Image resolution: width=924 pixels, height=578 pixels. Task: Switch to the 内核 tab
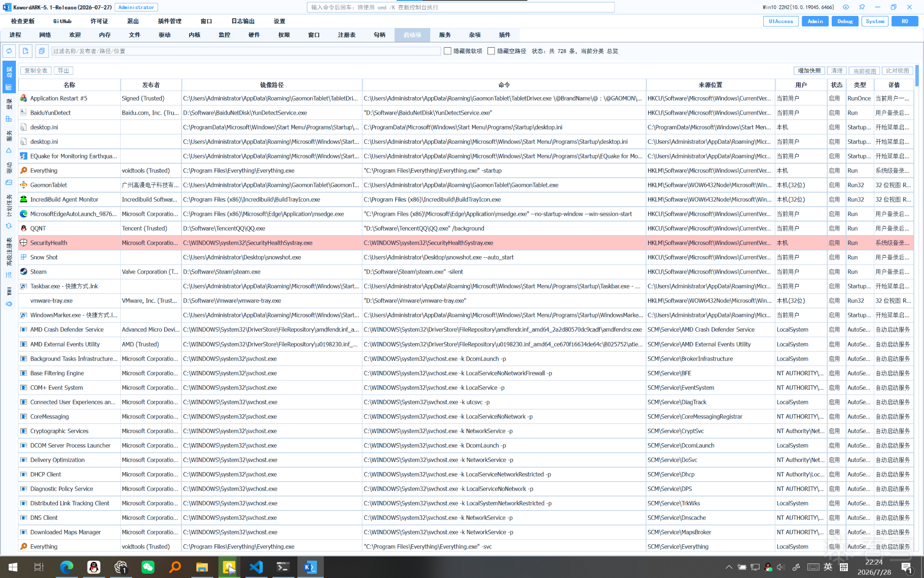pyautogui.click(x=194, y=35)
